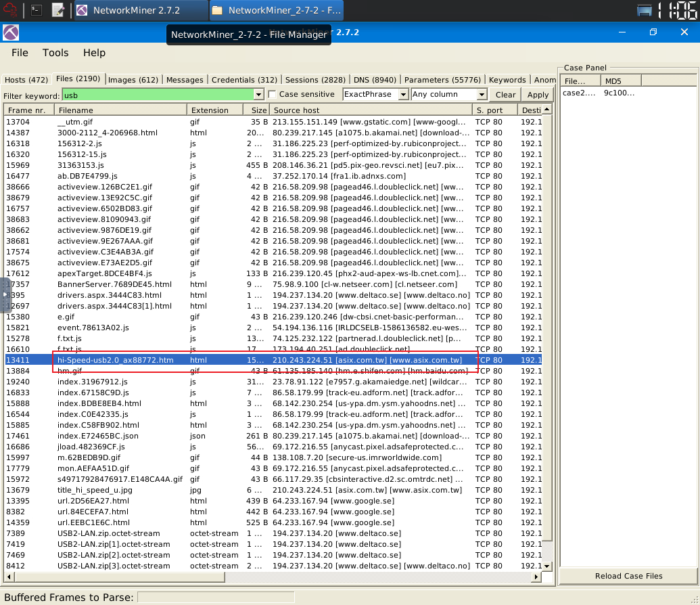This screenshot has width=700, height=605.
Task: Click the horizontal scrollbar right arrow
Action: coord(536,577)
